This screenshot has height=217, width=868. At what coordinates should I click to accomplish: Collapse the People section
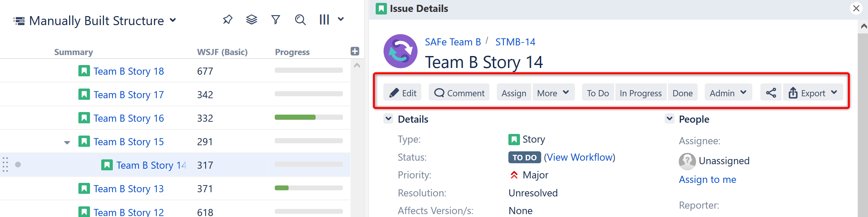coord(669,119)
